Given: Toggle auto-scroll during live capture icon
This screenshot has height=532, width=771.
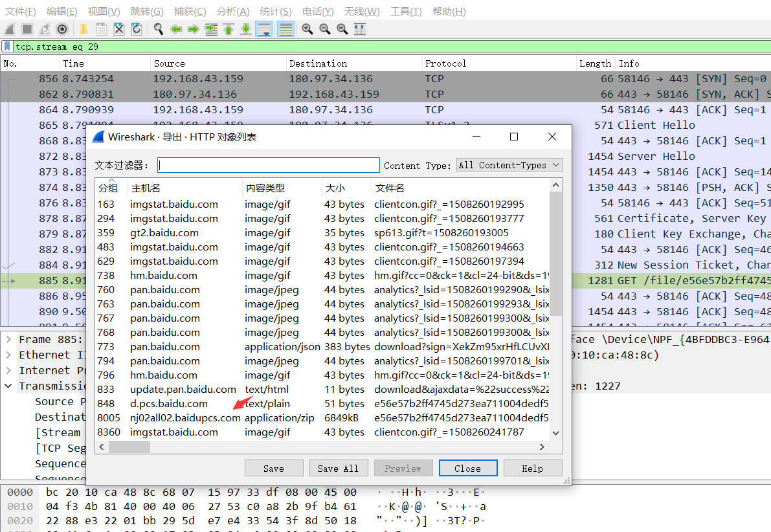Looking at the screenshot, I should 264,30.
